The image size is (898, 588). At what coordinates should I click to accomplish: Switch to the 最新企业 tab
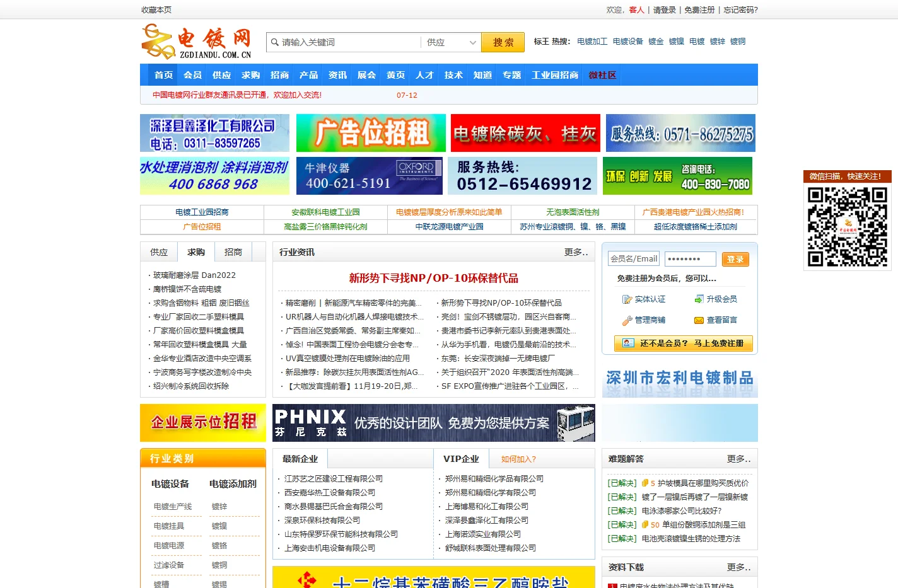pyautogui.click(x=300, y=459)
